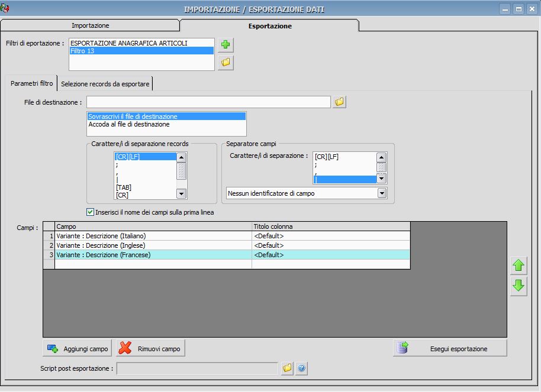Viewport: 541px width, 392px height.
Task: Focus 'File di destinazione' input field
Action: coord(208,102)
